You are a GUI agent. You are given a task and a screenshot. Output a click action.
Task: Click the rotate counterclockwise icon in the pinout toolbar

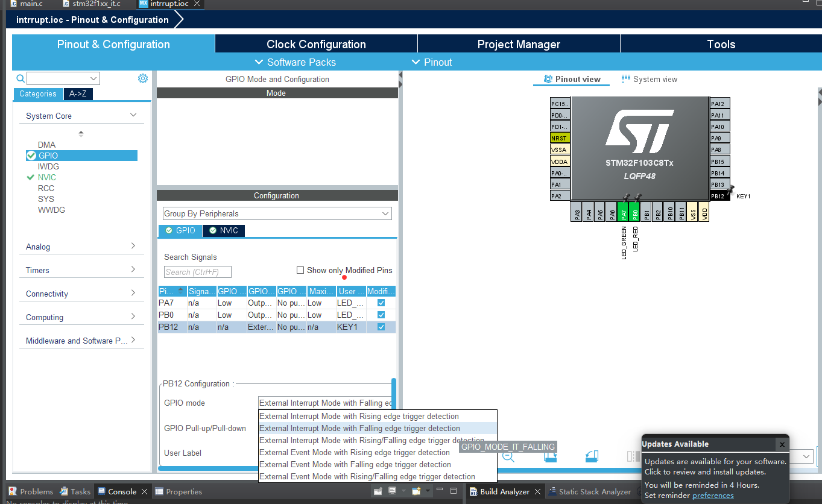[592, 456]
